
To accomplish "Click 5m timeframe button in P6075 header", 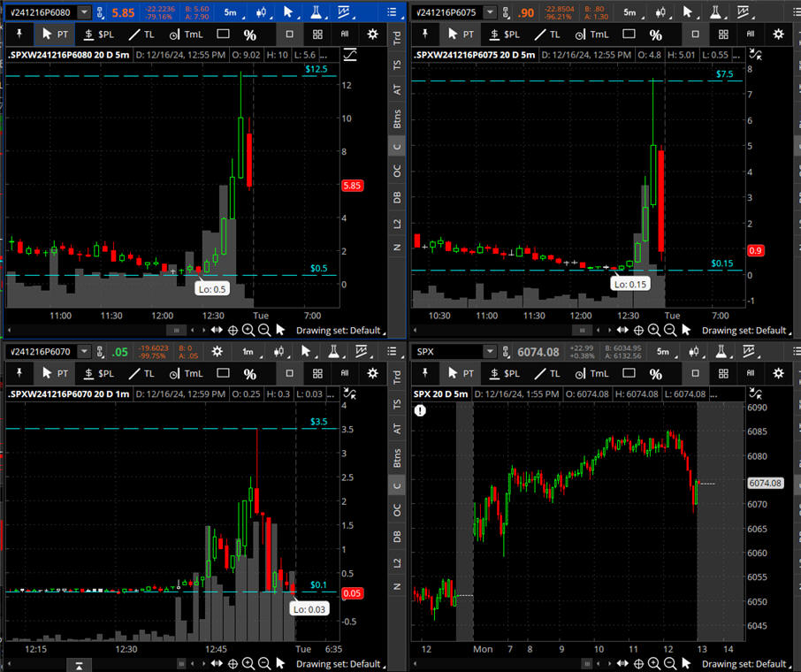I will 632,12.
